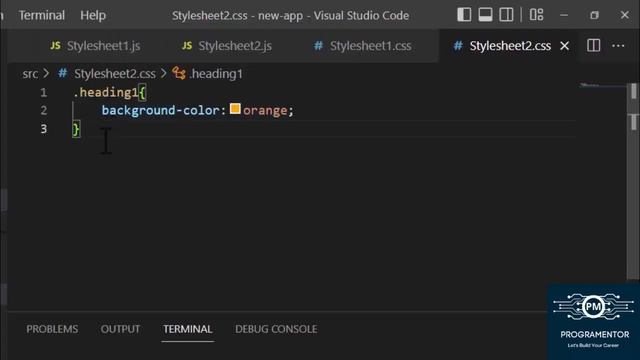Close the VS Code window
Screen dimensions: 640x360
[624, 15]
